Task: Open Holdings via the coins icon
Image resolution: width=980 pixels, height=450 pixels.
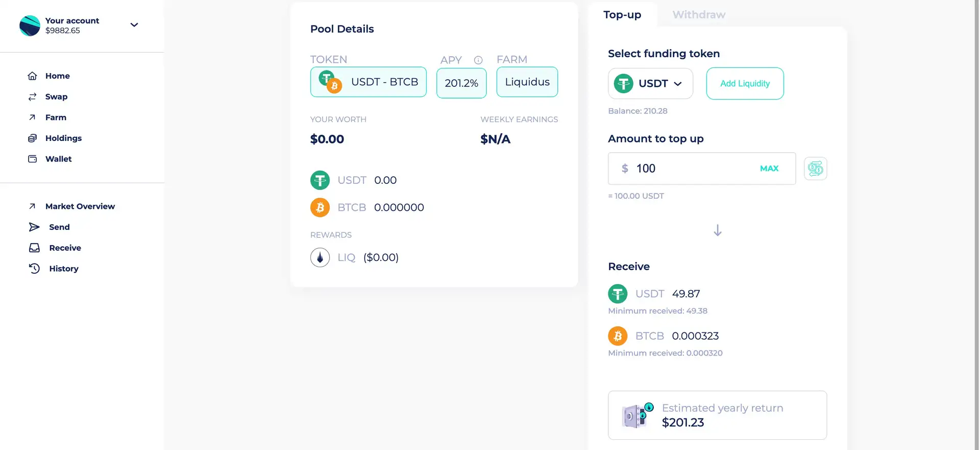Action: [x=32, y=138]
